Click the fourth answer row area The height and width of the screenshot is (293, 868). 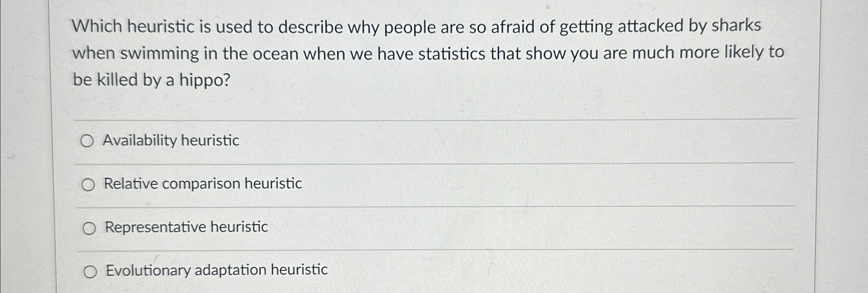tap(367, 270)
